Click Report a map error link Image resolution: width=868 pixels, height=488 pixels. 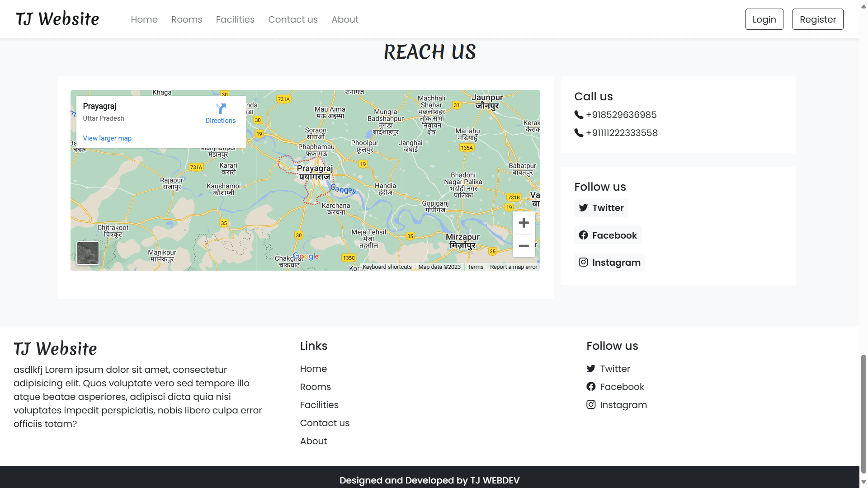coord(514,267)
